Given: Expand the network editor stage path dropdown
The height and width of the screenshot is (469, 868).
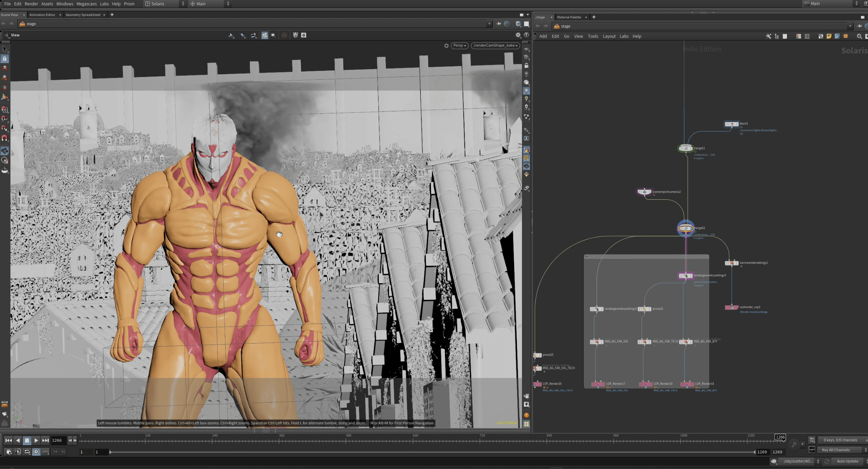Looking at the screenshot, I should point(850,26).
